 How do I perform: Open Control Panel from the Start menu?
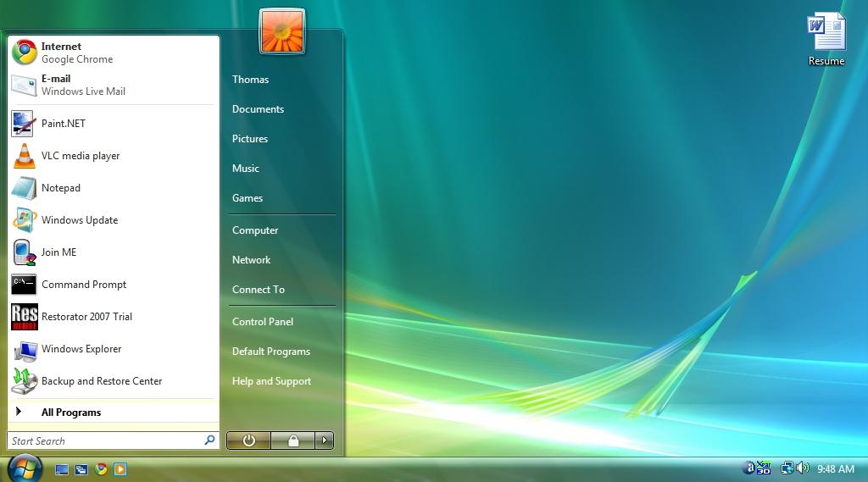[263, 322]
